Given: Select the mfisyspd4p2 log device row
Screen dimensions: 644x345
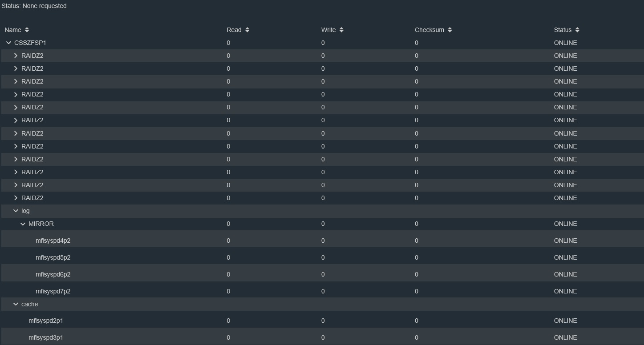Looking at the screenshot, I should (322, 241).
